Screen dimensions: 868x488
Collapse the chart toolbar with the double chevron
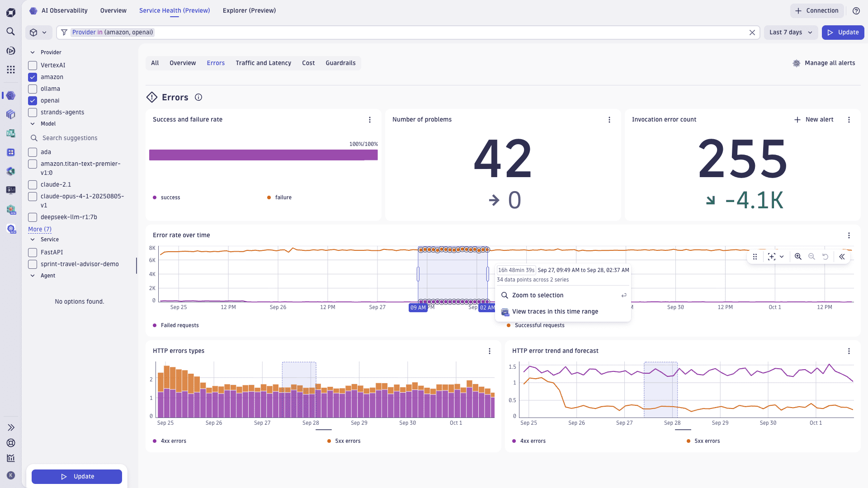(842, 257)
